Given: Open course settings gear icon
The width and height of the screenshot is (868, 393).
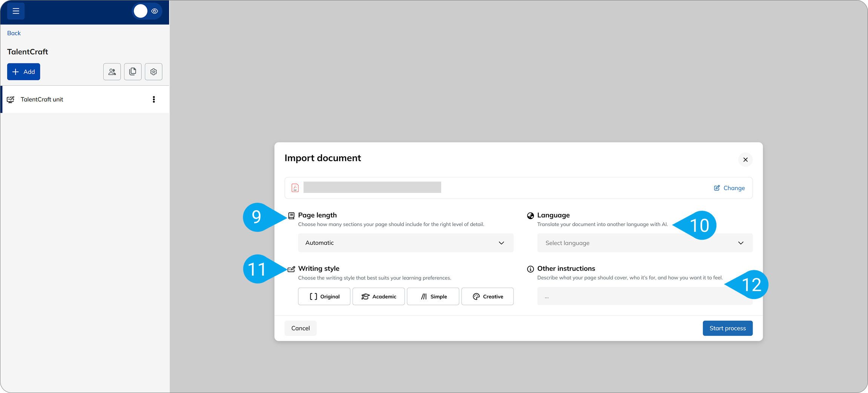Looking at the screenshot, I should click(x=153, y=72).
